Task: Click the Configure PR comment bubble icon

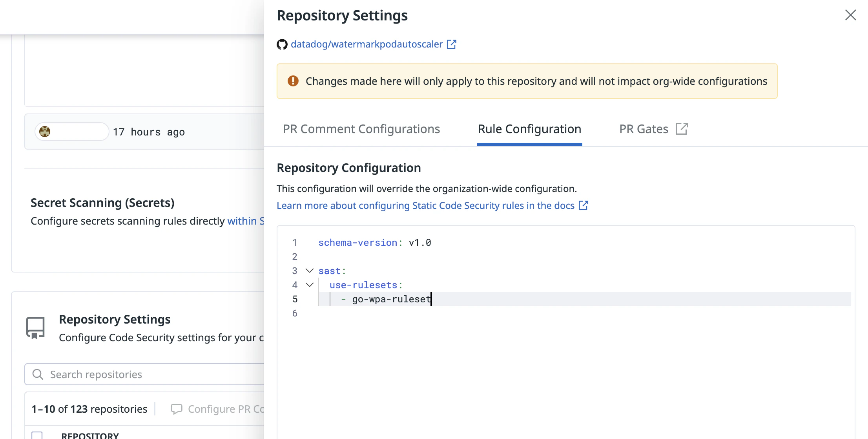Action: pyautogui.click(x=176, y=409)
